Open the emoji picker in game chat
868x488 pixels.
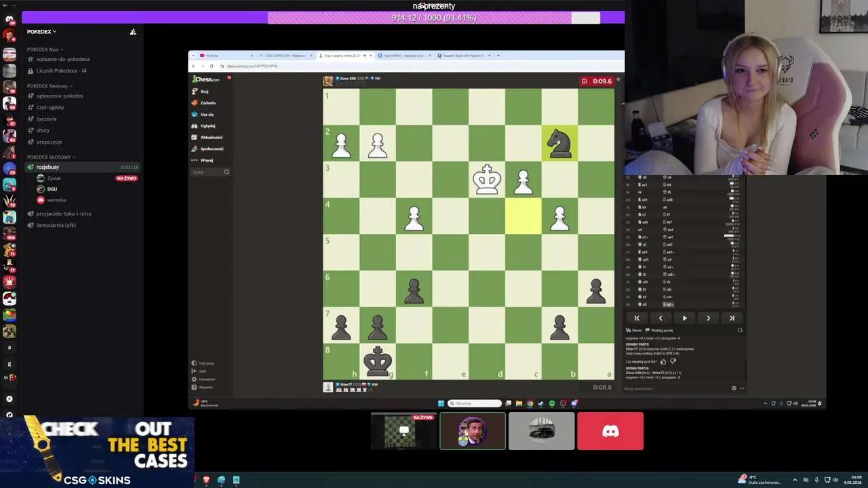pyautogui.click(x=734, y=388)
